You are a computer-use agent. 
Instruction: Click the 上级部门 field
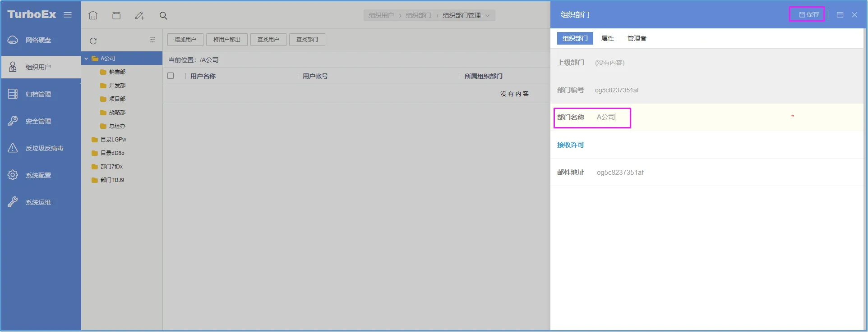[706, 63]
